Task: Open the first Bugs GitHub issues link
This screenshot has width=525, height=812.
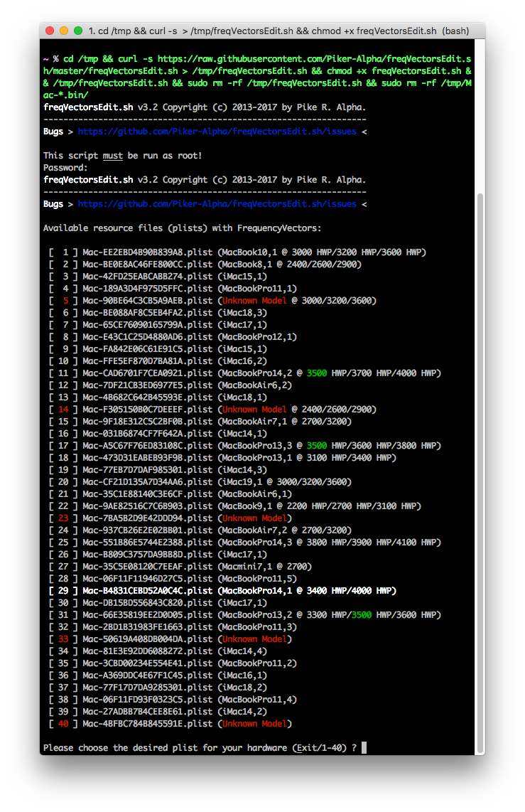Action: (x=217, y=132)
